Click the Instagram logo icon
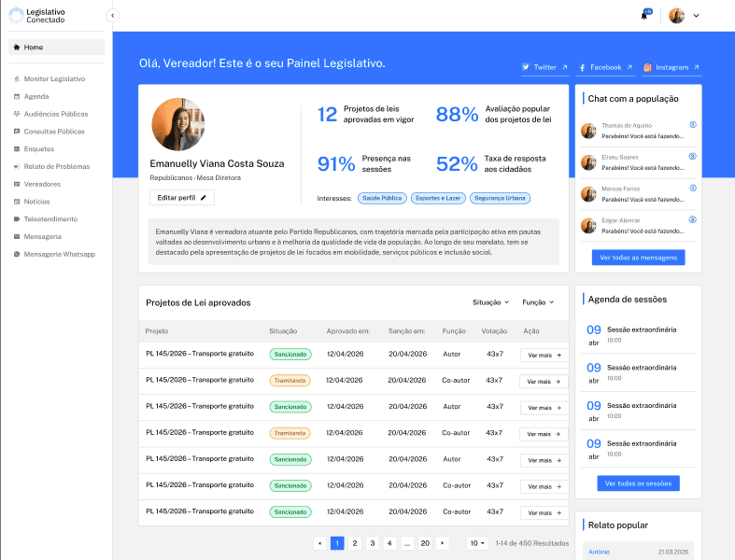 [x=647, y=67]
